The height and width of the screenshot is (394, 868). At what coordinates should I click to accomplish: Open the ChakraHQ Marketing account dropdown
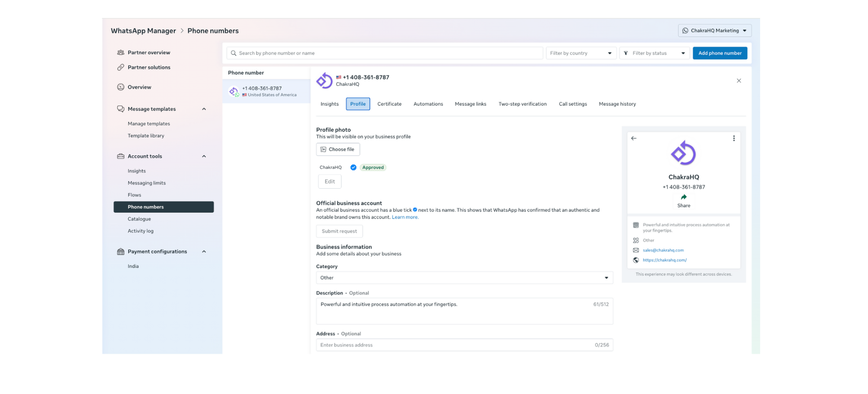click(715, 31)
